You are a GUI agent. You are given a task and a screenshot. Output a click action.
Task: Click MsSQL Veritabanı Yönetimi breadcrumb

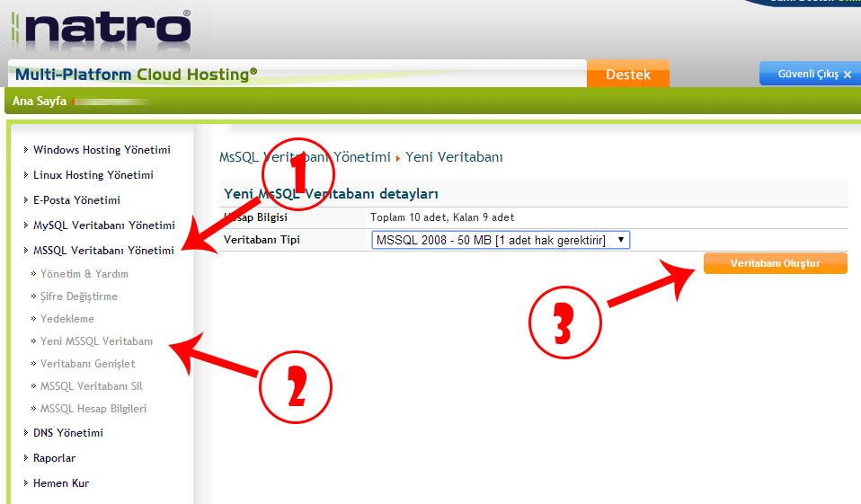point(305,157)
